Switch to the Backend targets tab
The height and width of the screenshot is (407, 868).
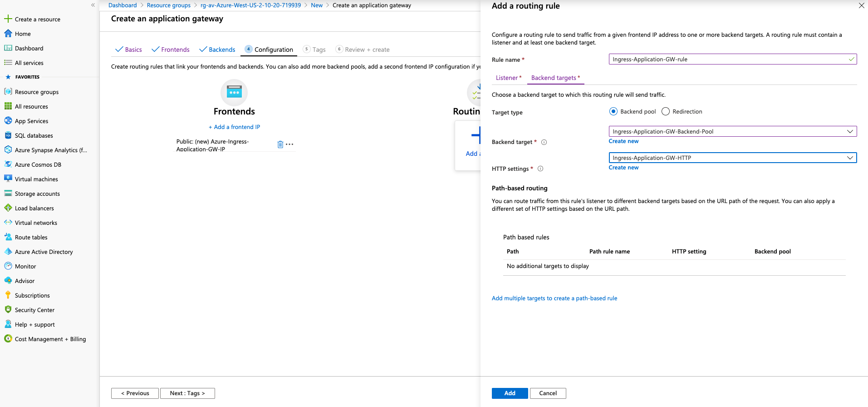555,78
